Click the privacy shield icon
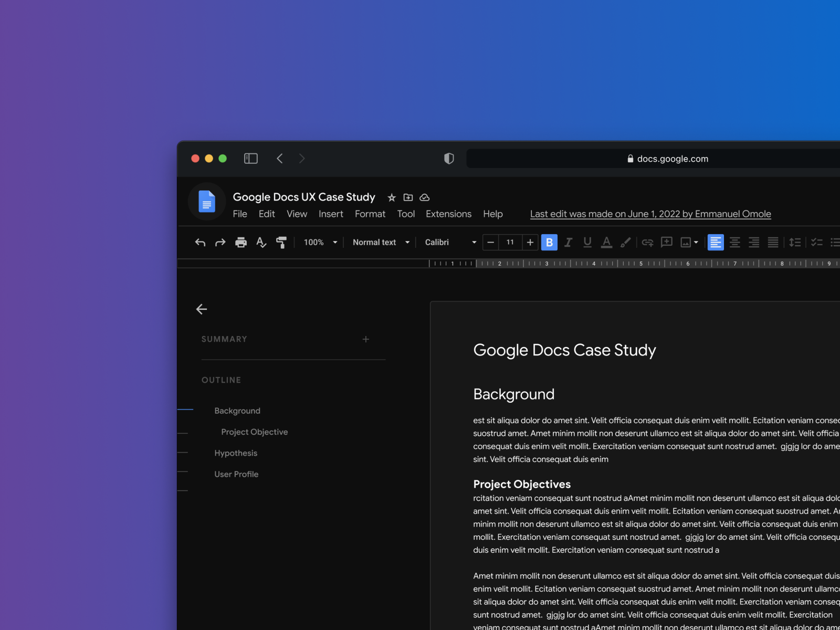The height and width of the screenshot is (630, 840). tap(449, 159)
